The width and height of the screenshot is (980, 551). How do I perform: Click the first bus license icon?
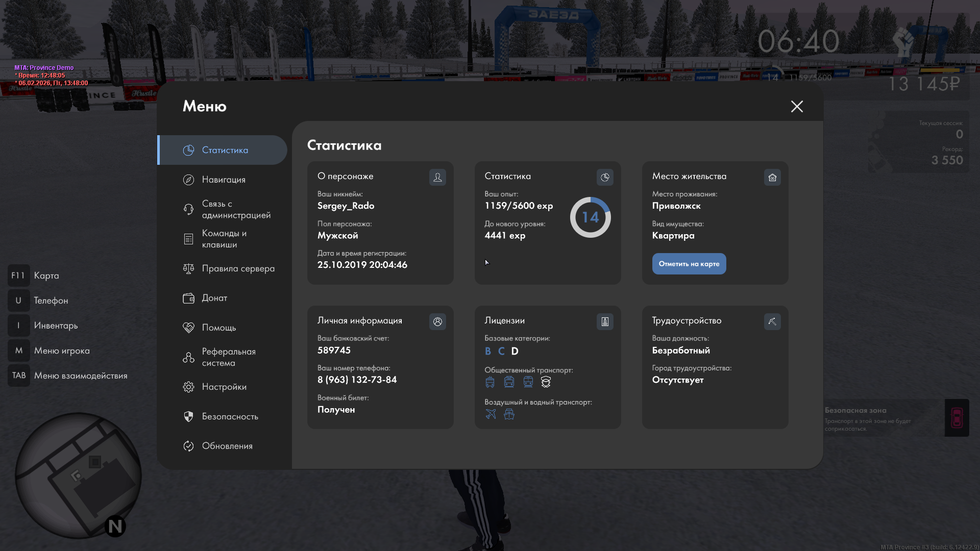click(490, 382)
